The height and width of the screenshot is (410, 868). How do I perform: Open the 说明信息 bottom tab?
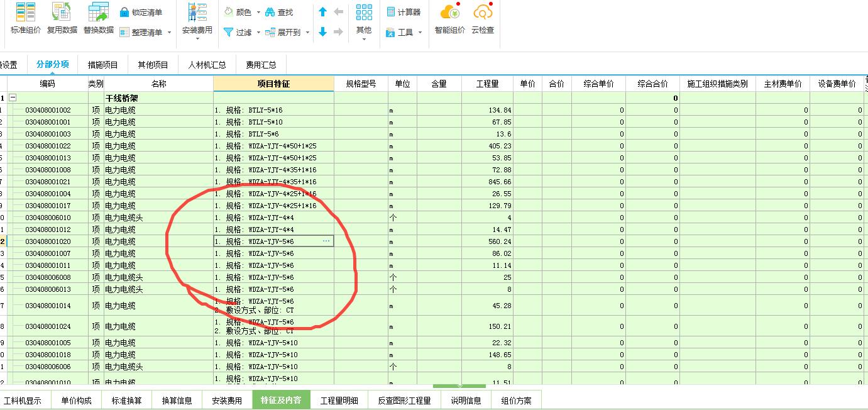point(466,401)
